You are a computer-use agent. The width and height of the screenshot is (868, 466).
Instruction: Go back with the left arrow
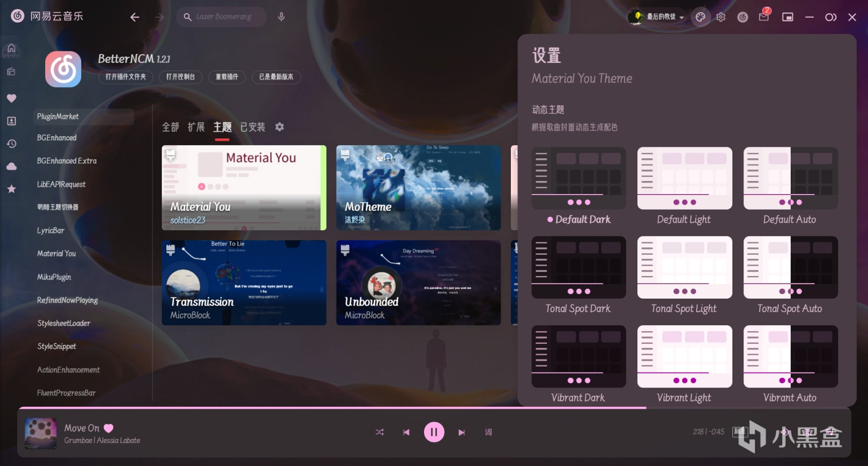tap(135, 17)
